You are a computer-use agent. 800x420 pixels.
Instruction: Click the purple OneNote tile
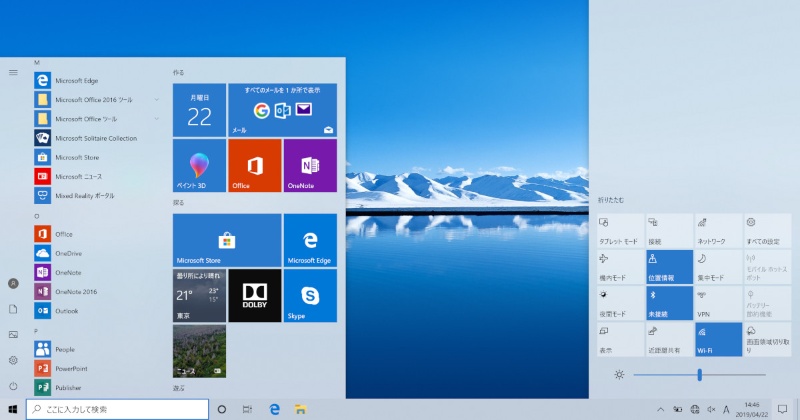(x=310, y=165)
